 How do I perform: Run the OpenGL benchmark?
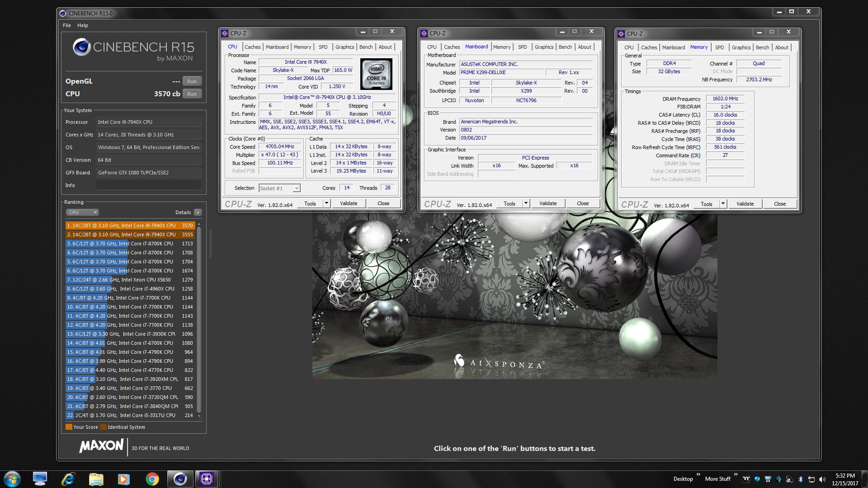(192, 81)
